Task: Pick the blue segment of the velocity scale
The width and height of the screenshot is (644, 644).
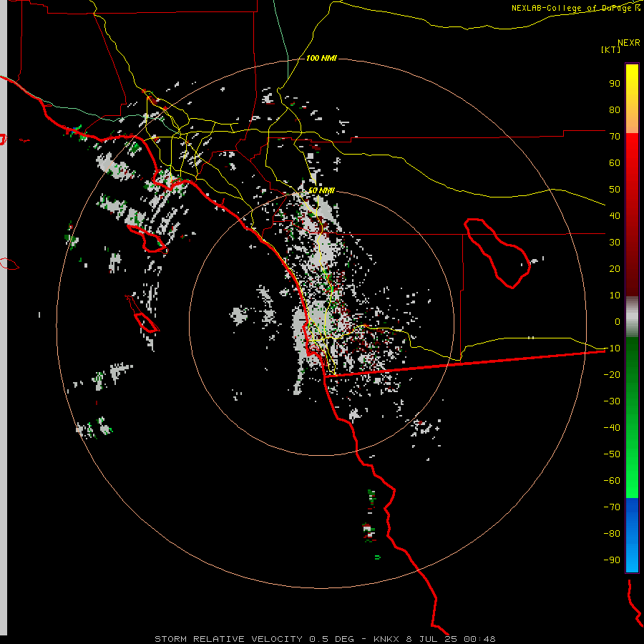Action: click(x=632, y=535)
